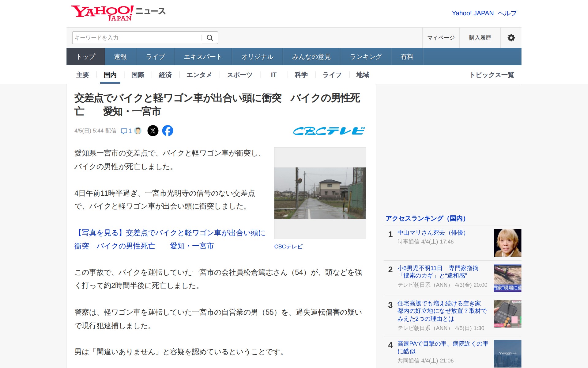This screenshot has width=588, height=368.
Task: Click the search magnifier icon
Action: 210,38
